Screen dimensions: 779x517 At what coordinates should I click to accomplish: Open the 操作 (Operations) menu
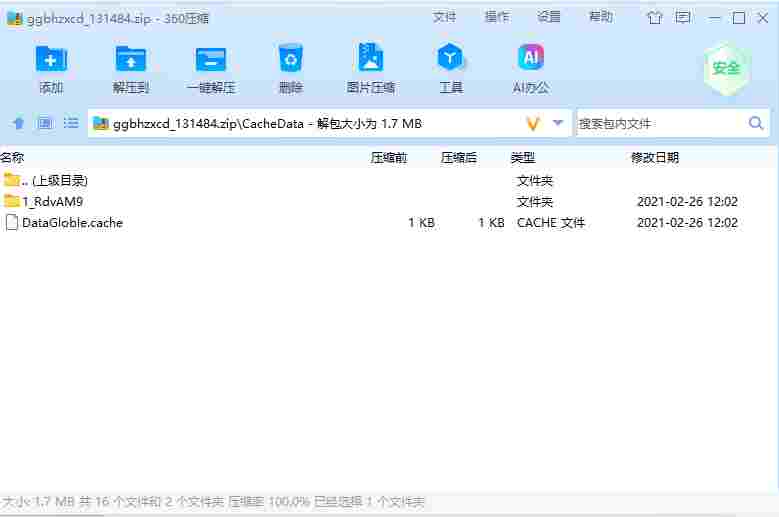[x=497, y=17]
